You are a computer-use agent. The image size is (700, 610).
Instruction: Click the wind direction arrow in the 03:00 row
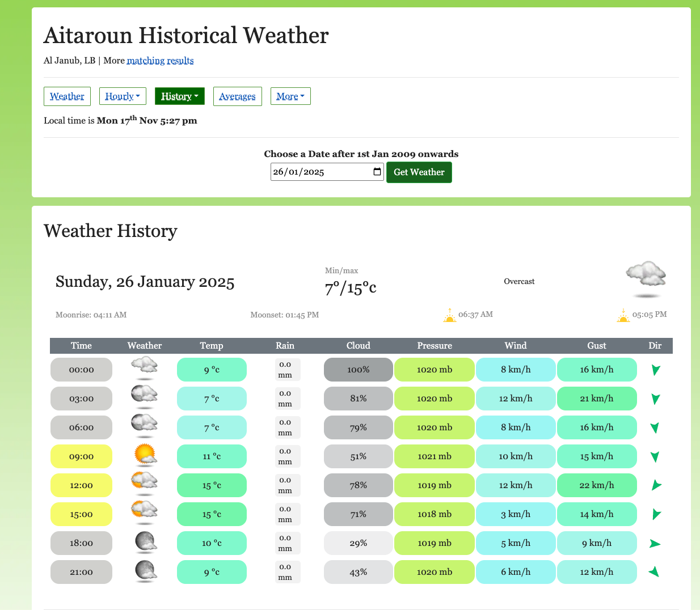tap(655, 399)
